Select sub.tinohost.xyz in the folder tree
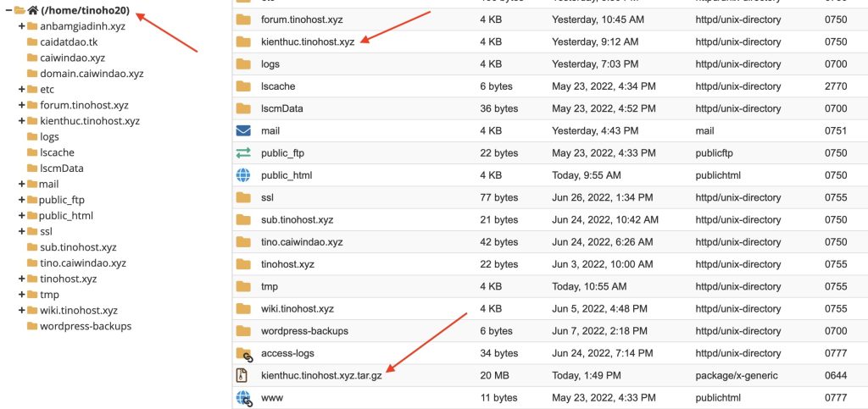Viewport: 868px width, 409px height. click(x=78, y=247)
